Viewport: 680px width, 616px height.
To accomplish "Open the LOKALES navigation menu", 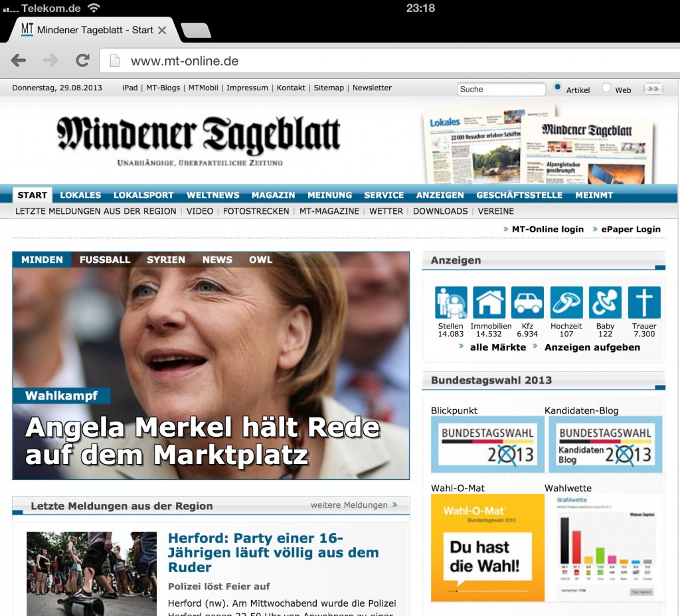I will coord(80,195).
